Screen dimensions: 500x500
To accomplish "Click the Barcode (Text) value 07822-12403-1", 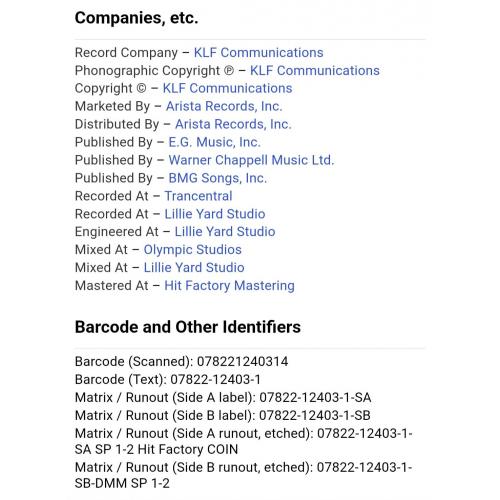I will (x=215, y=380).
